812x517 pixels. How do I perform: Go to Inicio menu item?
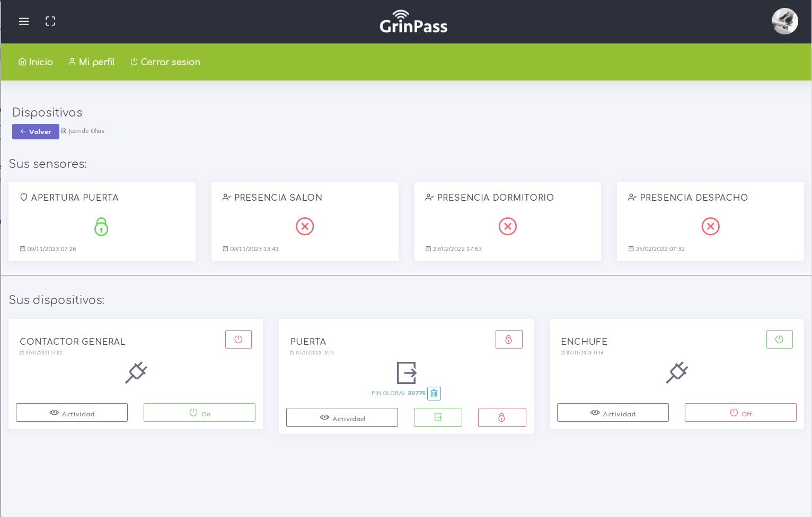click(x=36, y=62)
